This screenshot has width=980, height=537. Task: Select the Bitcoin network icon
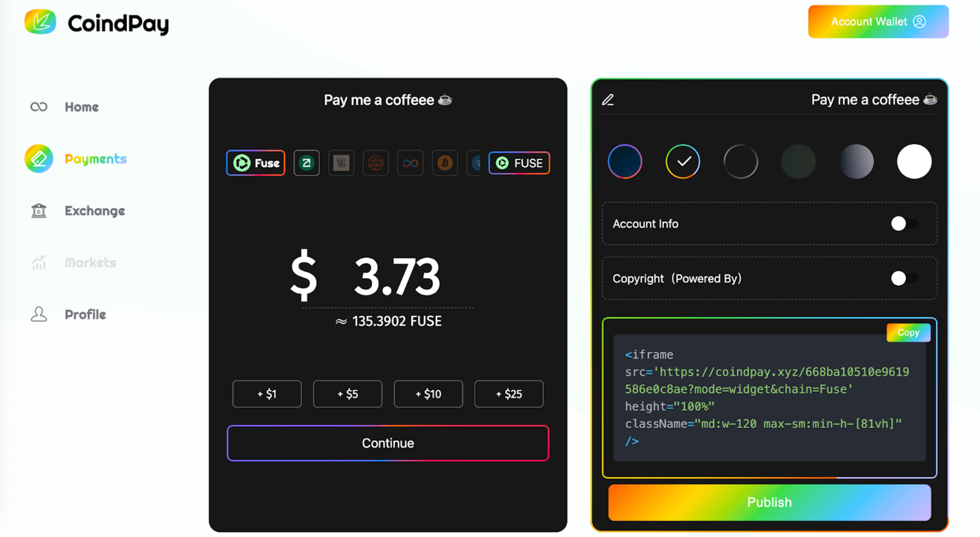pos(444,163)
